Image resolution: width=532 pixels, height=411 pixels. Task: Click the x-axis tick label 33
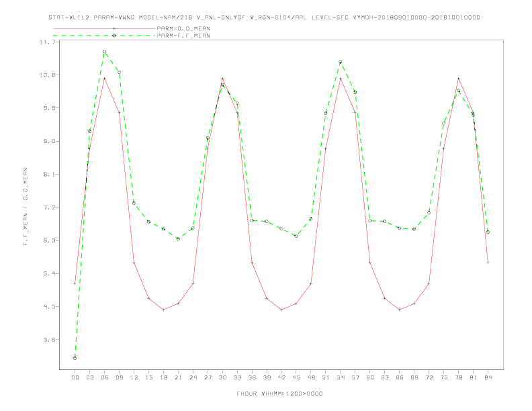click(x=237, y=377)
